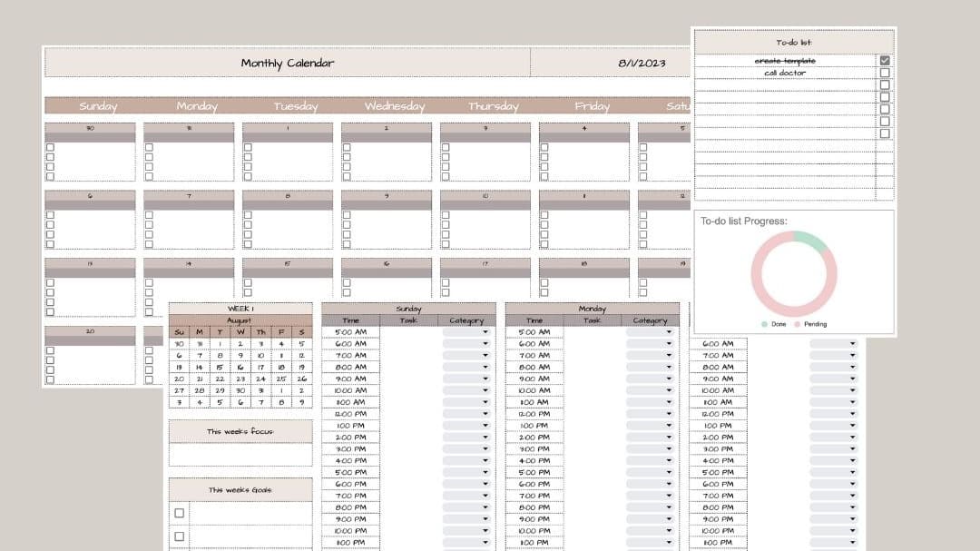Check the first checkbox under calendar day 2

click(347, 148)
